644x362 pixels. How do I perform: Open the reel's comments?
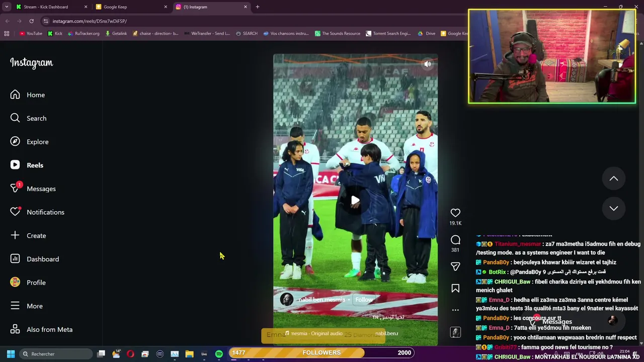pyautogui.click(x=455, y=240)
